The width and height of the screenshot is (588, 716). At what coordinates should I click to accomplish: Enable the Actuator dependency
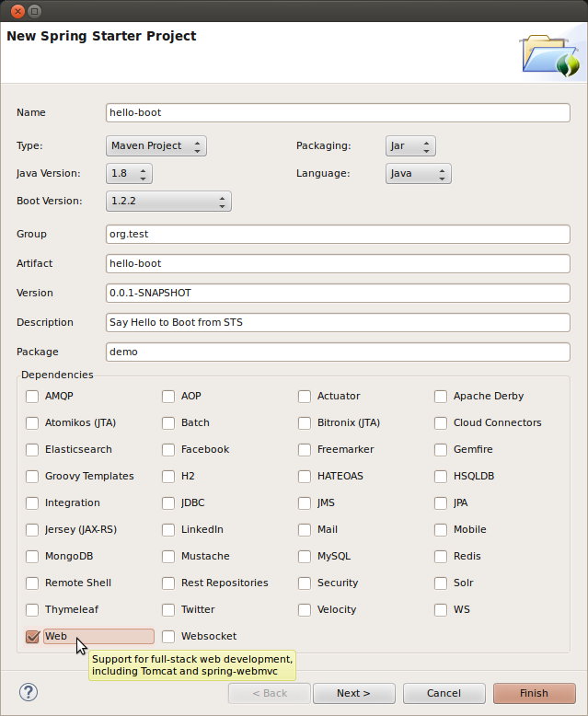click(x=305, y=397)
